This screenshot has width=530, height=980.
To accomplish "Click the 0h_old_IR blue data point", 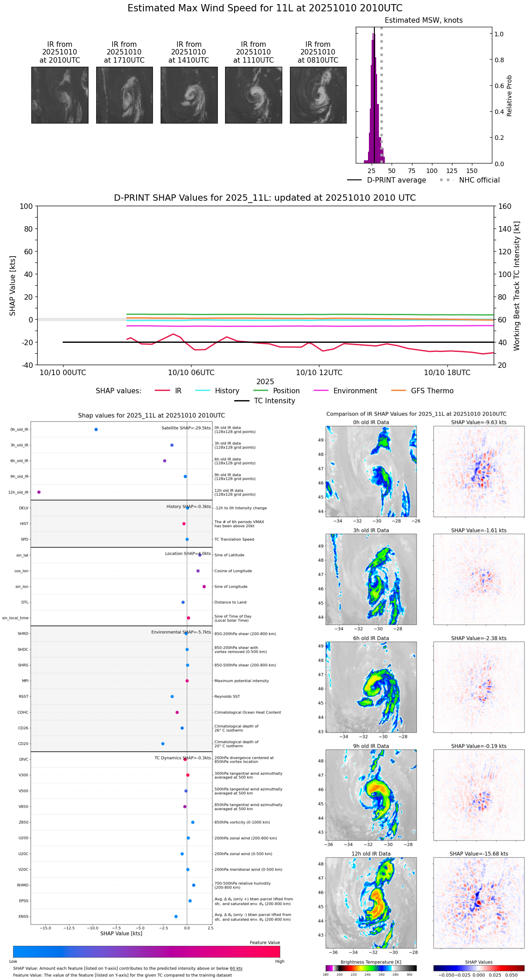I will (96, 429).
